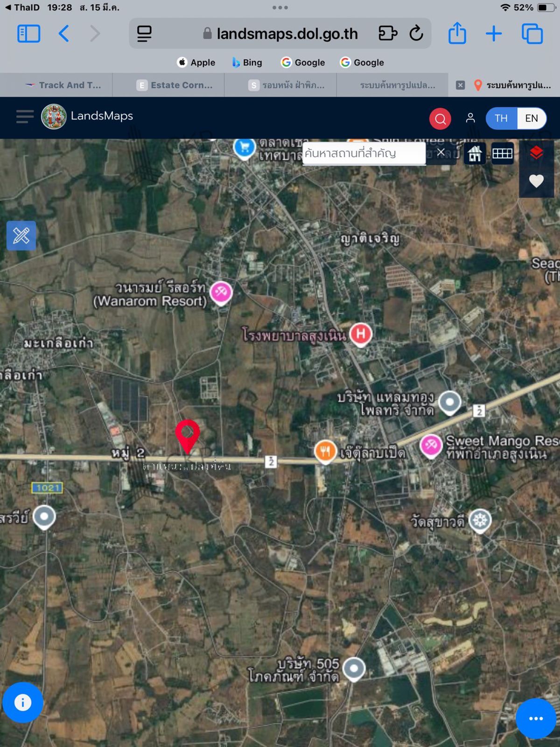Screen dimensions: 560x747
Task: Tap the landsmaps.dol.go.th address bar
Action: click(x=280, y=34)
